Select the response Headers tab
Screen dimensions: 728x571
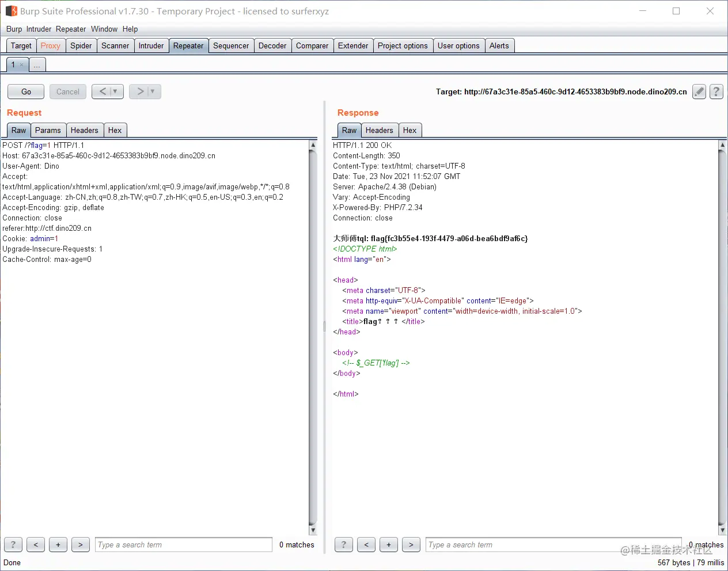pos(380,130)
